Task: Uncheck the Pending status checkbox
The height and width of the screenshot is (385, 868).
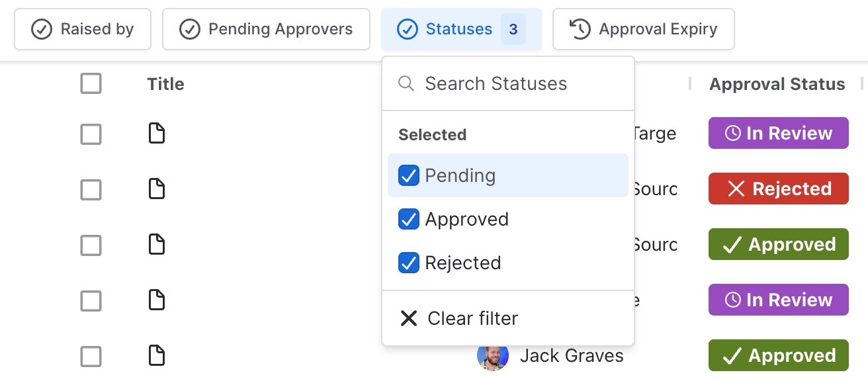Action: 409,176
